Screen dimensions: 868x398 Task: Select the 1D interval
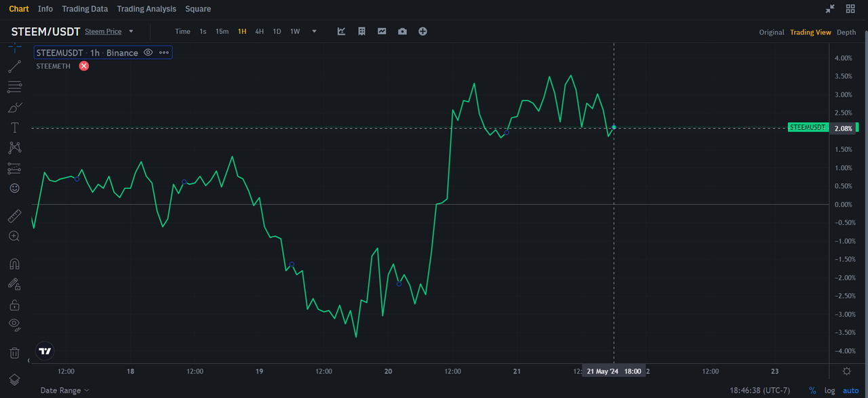coord(277,31)
